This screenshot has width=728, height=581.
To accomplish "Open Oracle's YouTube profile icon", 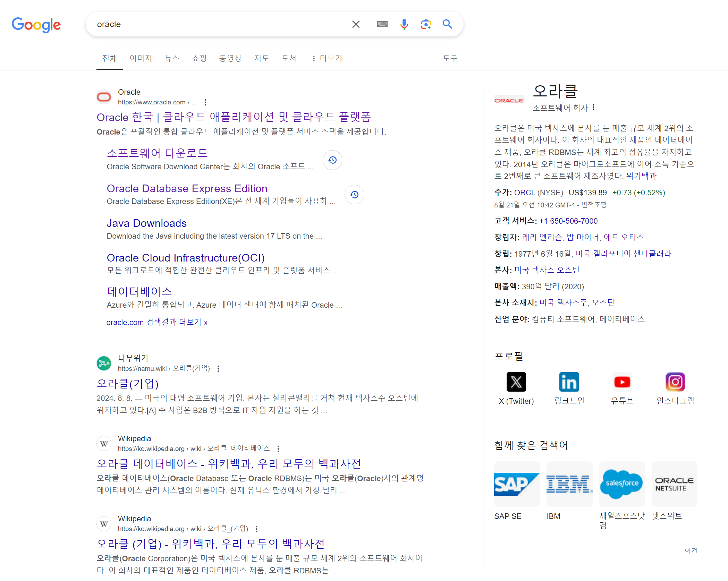I will [x=622, y=382].
